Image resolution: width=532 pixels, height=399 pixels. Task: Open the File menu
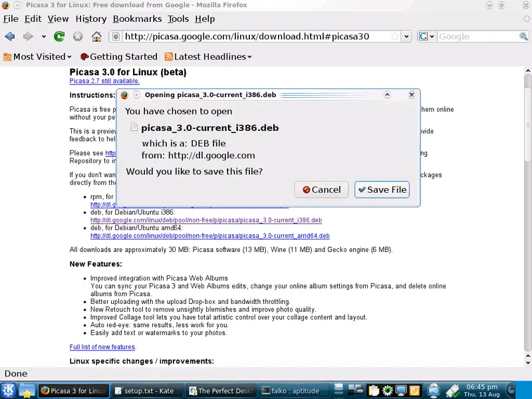click(11, 19)
